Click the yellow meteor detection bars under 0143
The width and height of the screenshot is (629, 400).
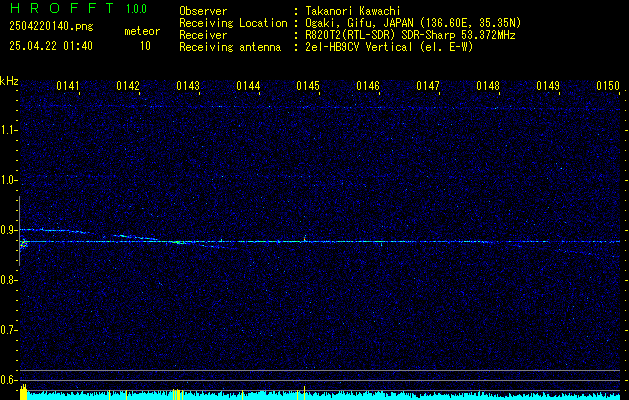(x=178, y=394)
